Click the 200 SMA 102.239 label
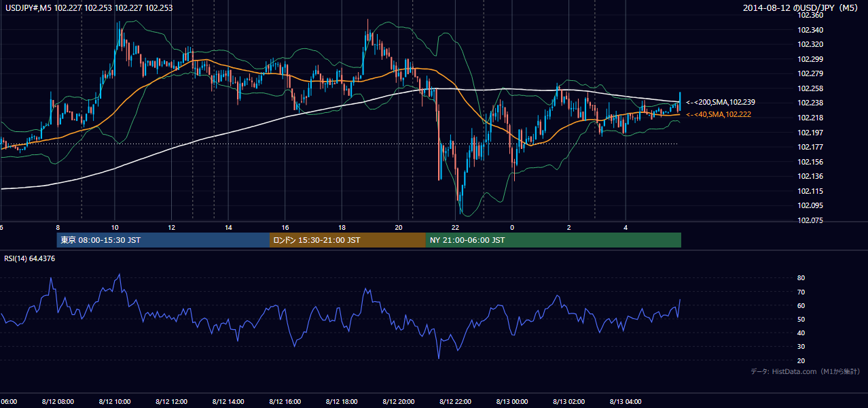Image resolution: width=868 pixels, height=408 pixels. pos(721,102)
